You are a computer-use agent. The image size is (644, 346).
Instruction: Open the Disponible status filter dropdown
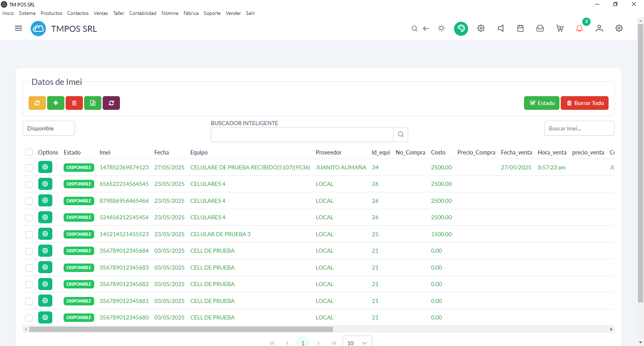coord(49,128)
